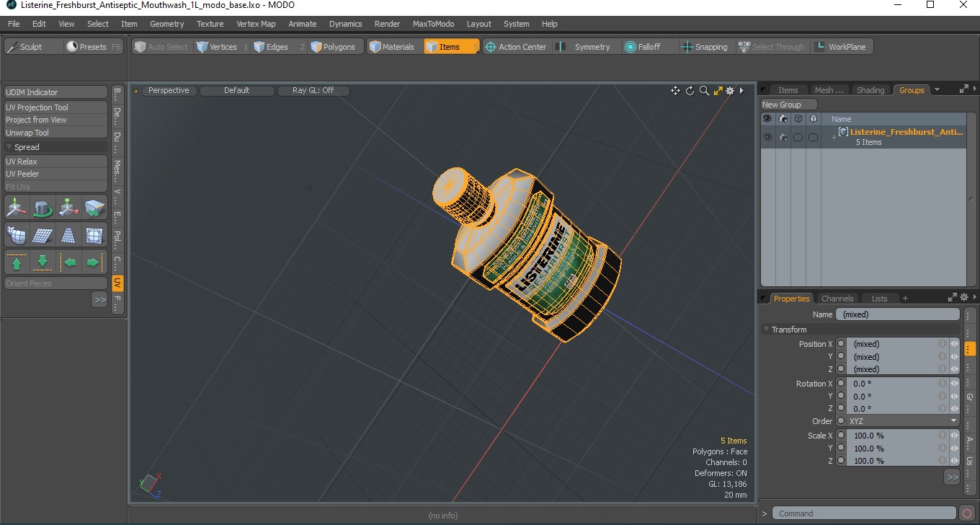Toggle visibility eye of Listerine group
The width and height of the screenshot is (980, 525).
767,137
